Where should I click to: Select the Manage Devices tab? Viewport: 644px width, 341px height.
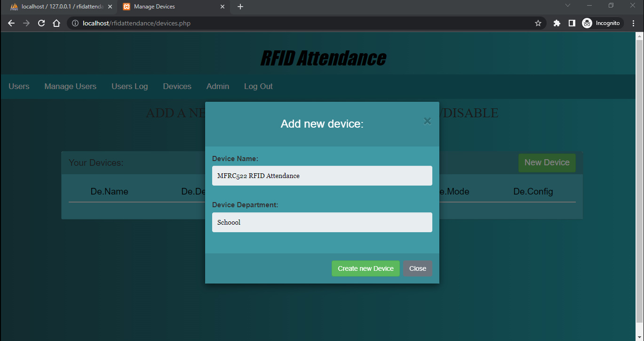pyautogui.click(x=169, y=7)
